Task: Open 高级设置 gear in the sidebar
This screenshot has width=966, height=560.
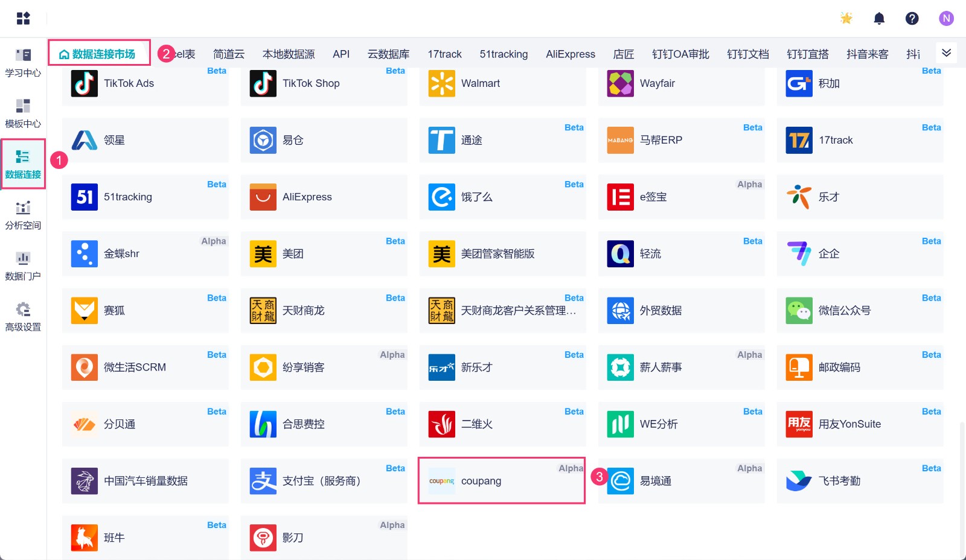Action: coord(23,317)
